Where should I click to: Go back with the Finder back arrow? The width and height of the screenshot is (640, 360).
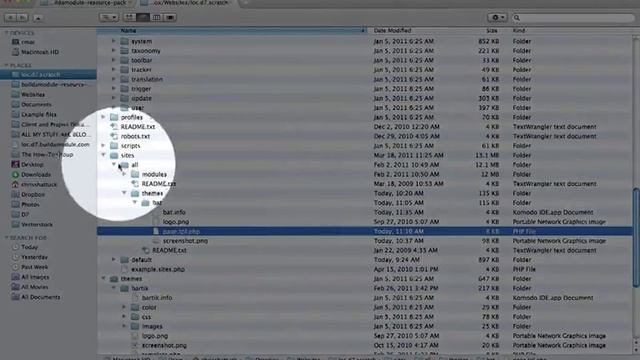[x=10, y=18]
